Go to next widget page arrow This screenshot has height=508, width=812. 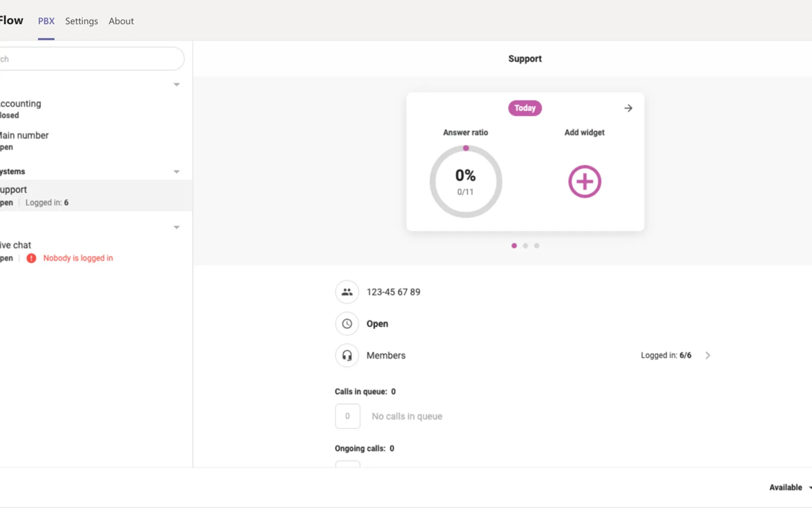point(628,108)
